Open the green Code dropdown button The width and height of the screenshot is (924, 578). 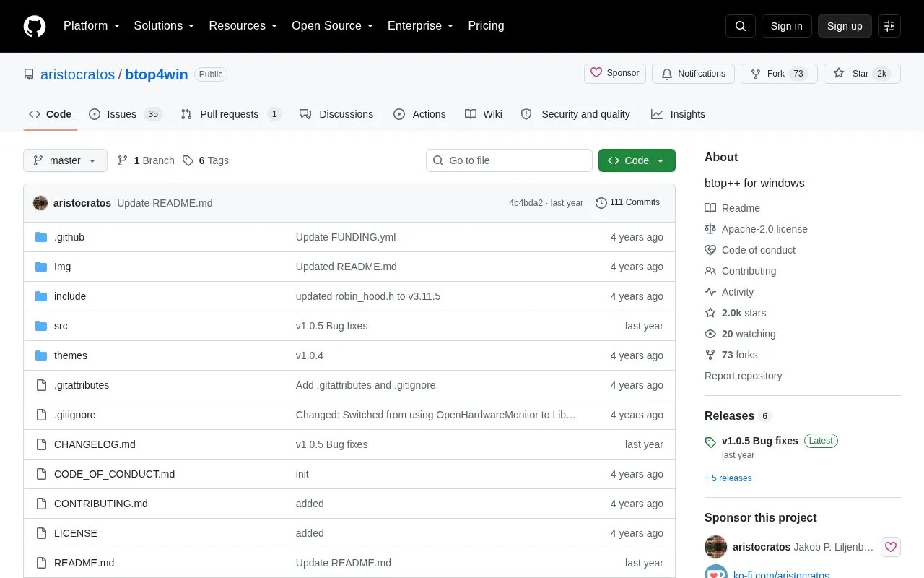pyautogui.click(x=637, y=160)
